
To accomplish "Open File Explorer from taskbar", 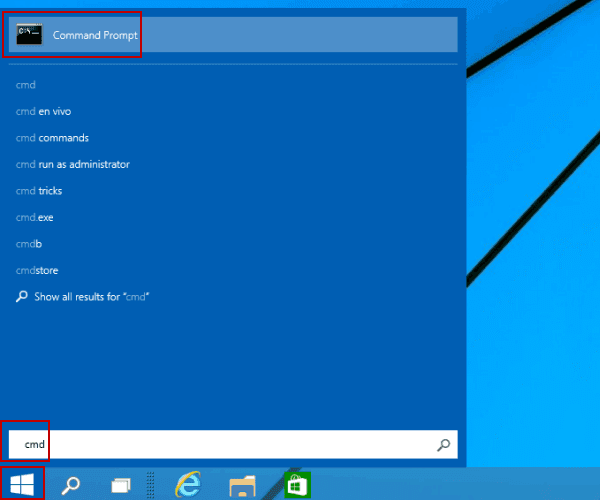I will coord(242,485).
